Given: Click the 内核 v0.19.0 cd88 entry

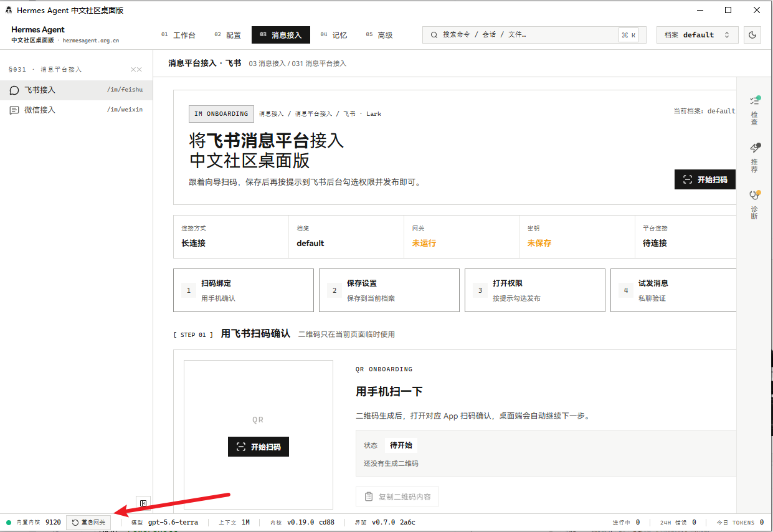Looking at the screenshot, I should click(302, 522).
